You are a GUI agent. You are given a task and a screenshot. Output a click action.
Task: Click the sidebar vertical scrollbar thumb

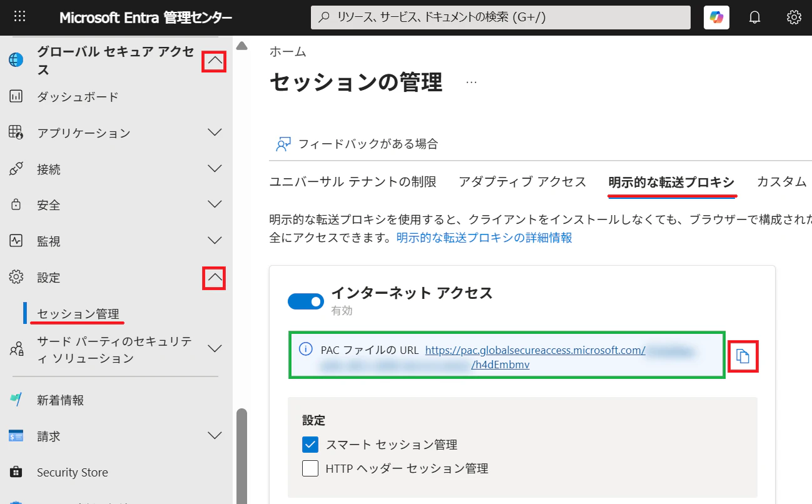pos(241,456)
